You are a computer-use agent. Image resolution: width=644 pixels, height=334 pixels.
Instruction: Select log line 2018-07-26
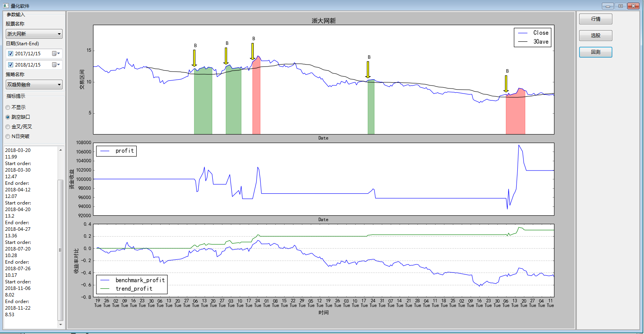point(18,269)
